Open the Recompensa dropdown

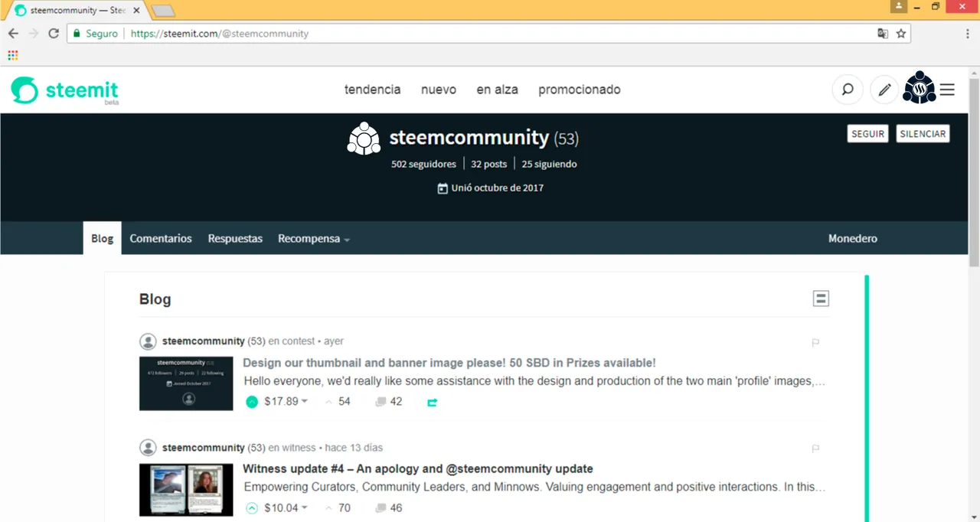coord(314,239)
